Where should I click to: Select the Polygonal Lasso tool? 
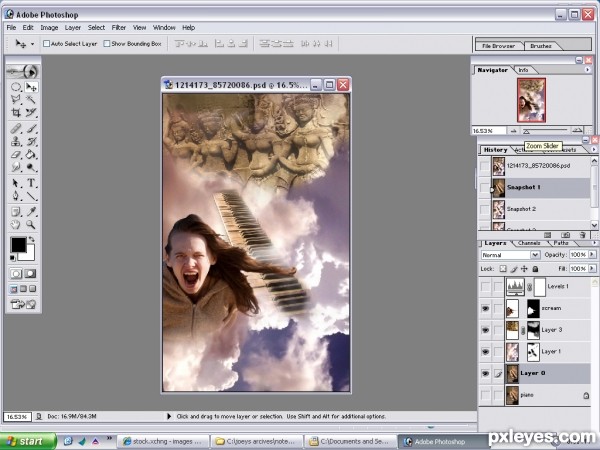pos(16,100)
